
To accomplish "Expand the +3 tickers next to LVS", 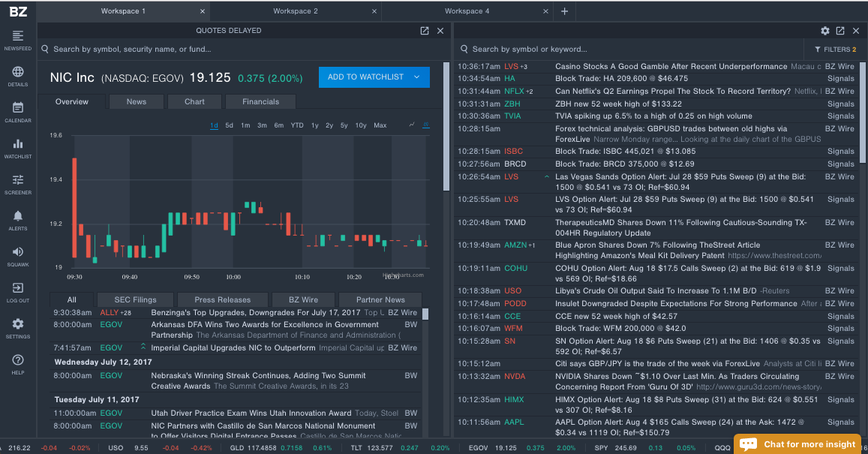I will click(x=524, y=67).
